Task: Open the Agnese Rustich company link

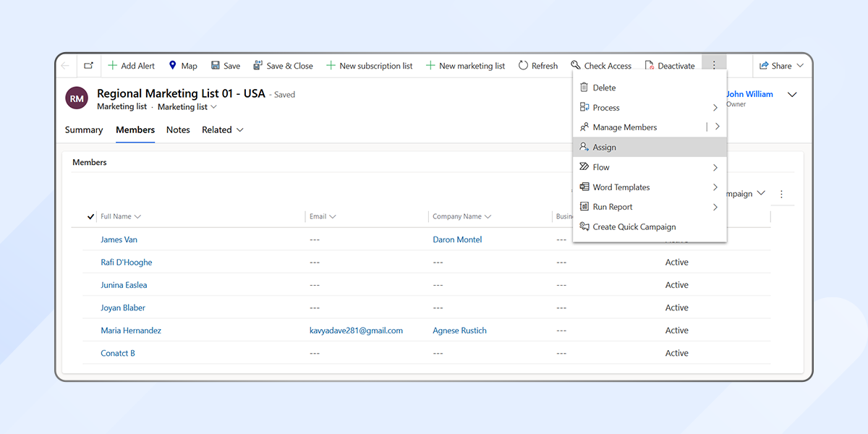Action: 459,331
